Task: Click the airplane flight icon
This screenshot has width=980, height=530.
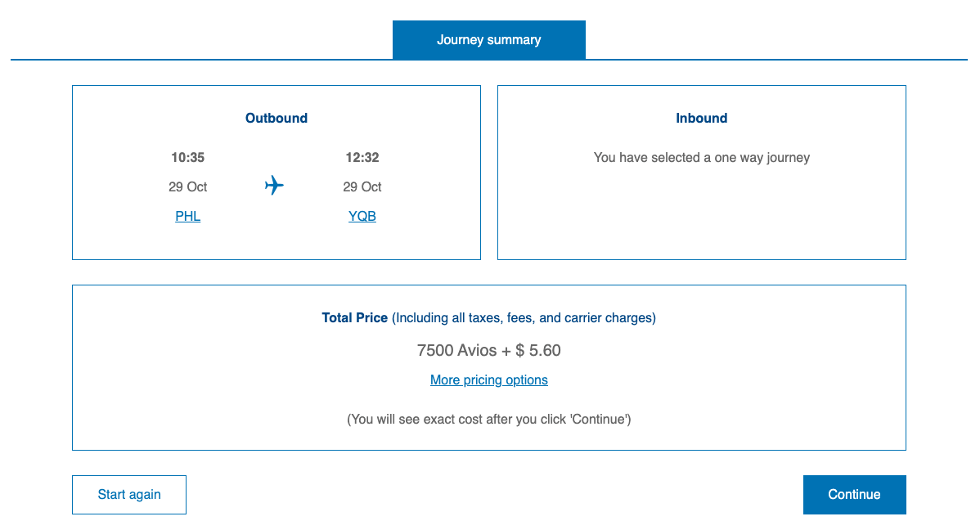Action: coord(273,186)
